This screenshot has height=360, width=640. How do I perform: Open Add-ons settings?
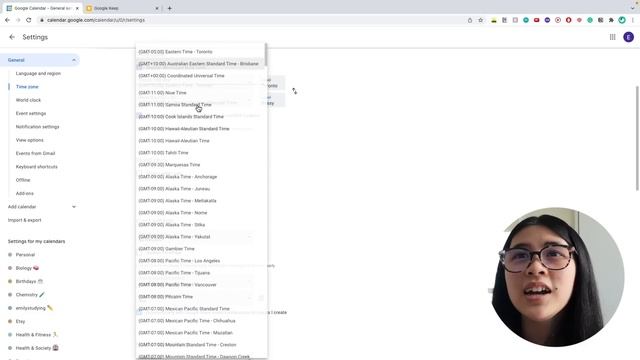point(24,193)
